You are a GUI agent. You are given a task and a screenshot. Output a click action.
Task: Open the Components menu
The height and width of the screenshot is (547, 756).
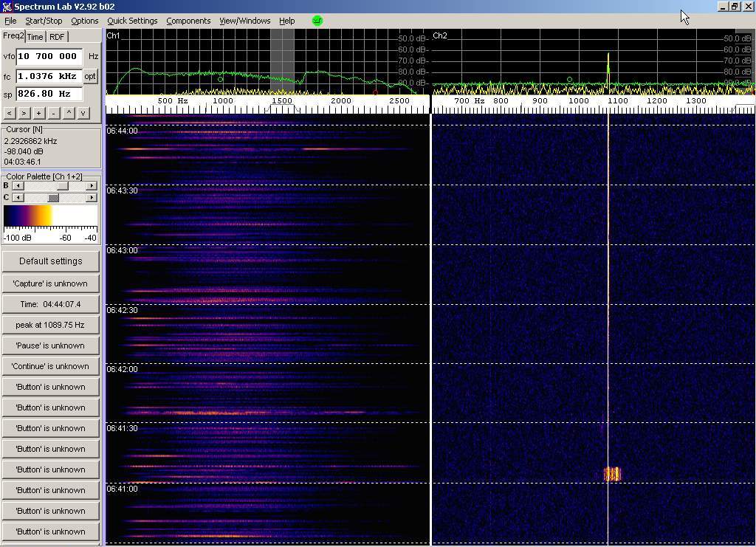pyautogui.click(x=188, y=21)
